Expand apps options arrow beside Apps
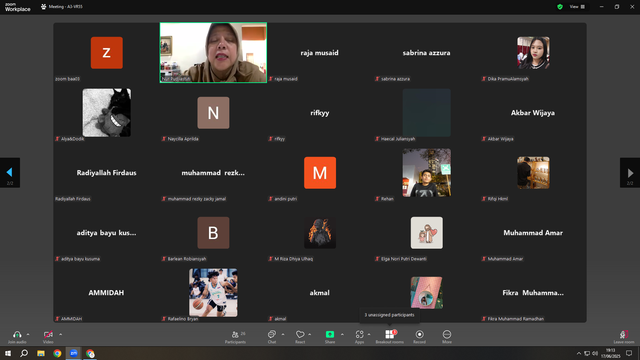This screenshot has height=360, width=640. 369,334
